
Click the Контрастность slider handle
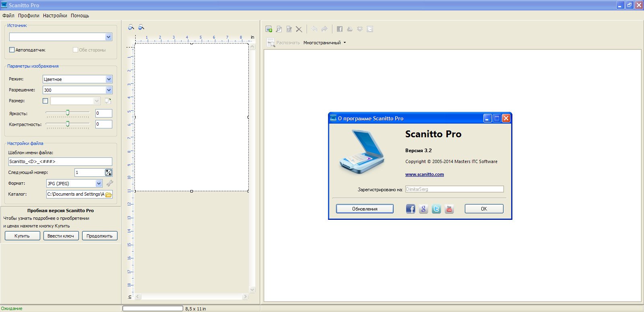68,124
